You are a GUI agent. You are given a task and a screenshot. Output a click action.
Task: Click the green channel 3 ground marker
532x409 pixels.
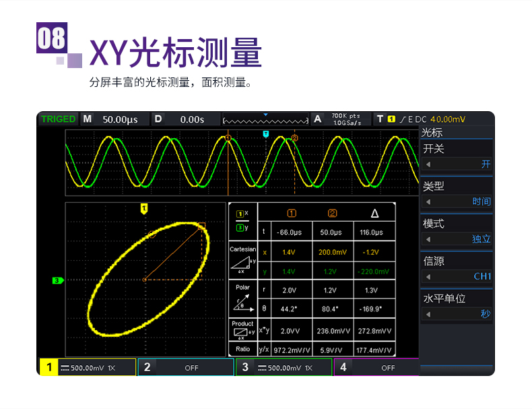tap(58, 280)
